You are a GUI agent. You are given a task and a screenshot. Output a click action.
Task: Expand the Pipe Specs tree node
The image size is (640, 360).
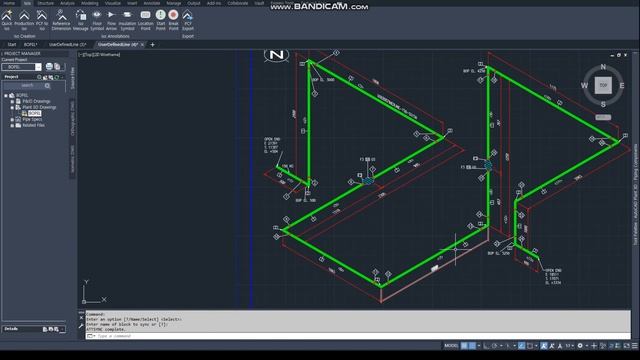12,120
